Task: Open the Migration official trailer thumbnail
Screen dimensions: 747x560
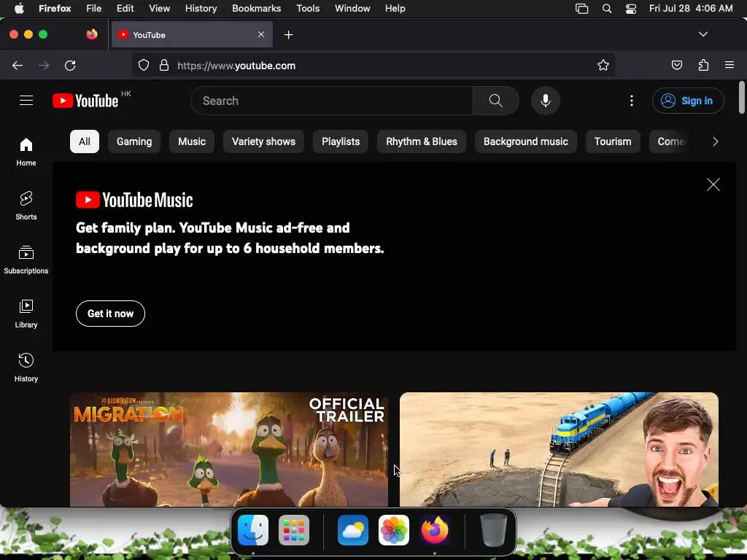Action: click(229, 449)
